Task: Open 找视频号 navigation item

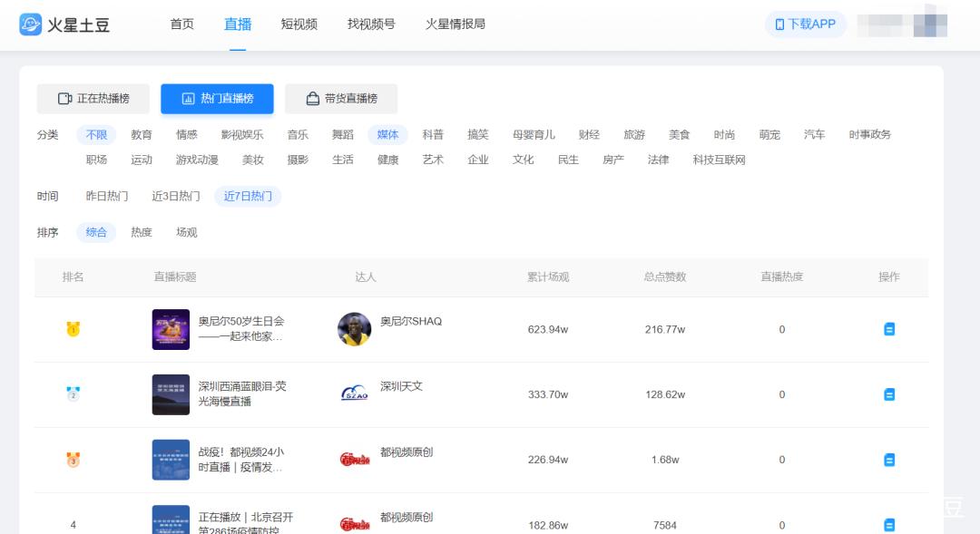Action: click(x=371, y=24)
